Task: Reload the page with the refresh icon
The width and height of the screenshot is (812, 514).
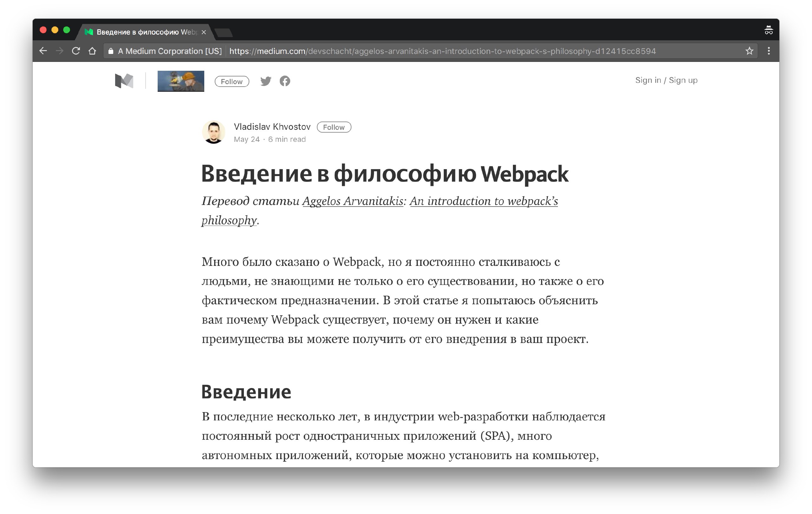Action: click(x=76, y=51)
